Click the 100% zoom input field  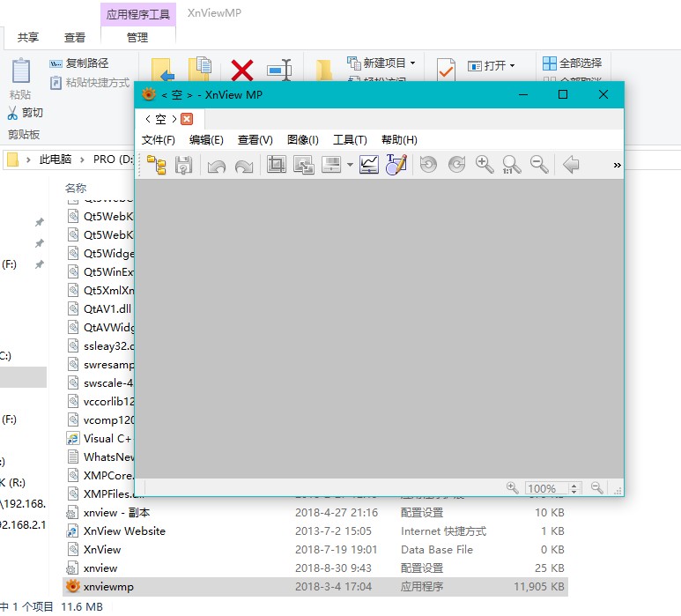546,488
